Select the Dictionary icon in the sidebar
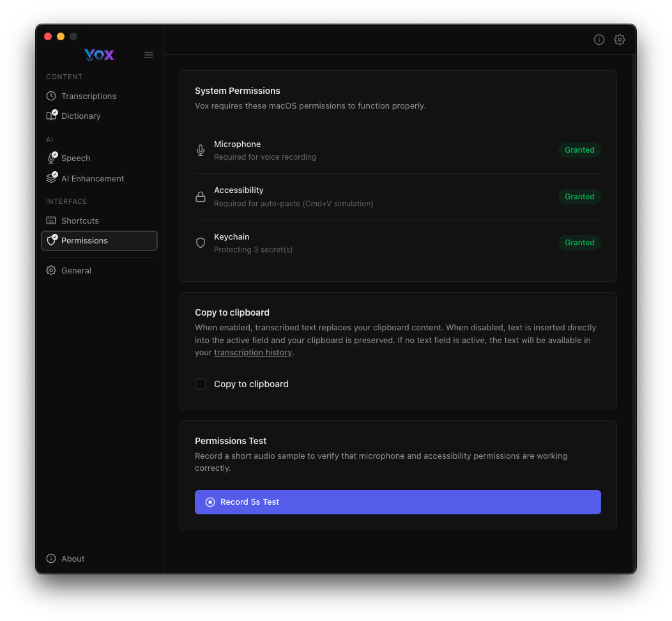672x621 pixels. click(51, 116)
